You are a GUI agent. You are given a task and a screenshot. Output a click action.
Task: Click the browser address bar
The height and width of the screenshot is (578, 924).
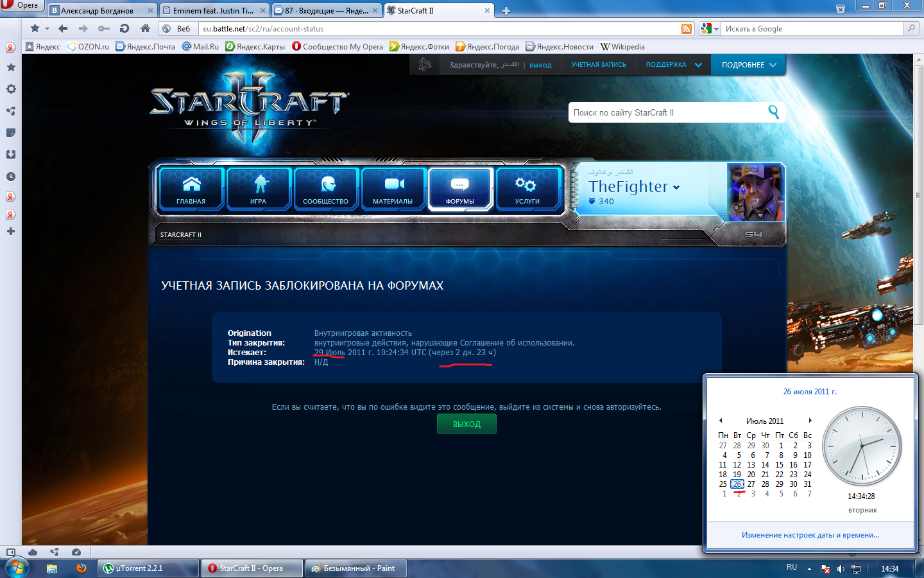(440, 29)
